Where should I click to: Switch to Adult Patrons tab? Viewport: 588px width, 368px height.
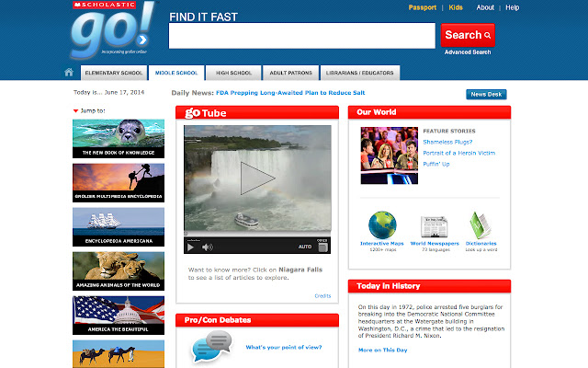290,73
